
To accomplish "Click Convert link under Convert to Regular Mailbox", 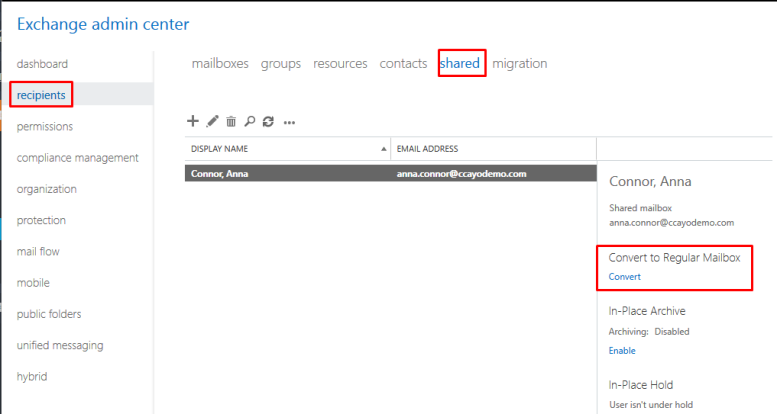I will 624,277.
